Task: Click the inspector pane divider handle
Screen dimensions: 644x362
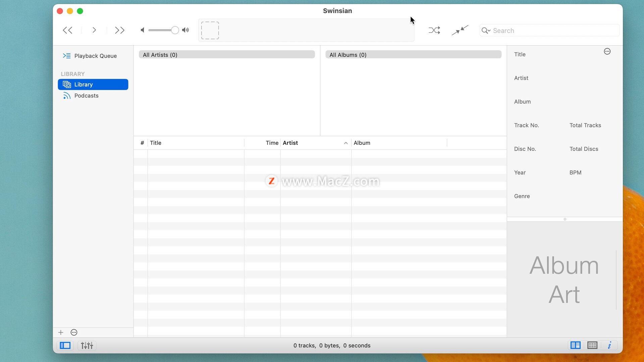Action: click(565, 219)
